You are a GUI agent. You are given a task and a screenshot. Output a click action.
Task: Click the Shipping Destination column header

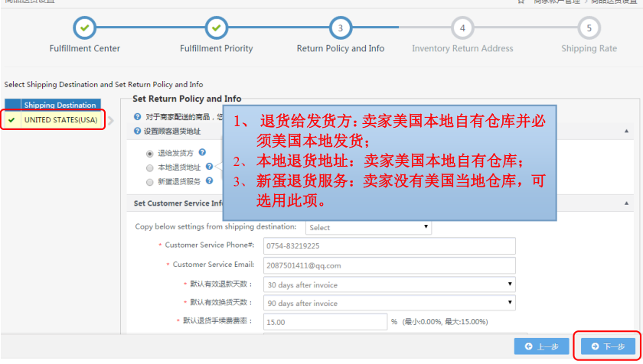point(60,105)
